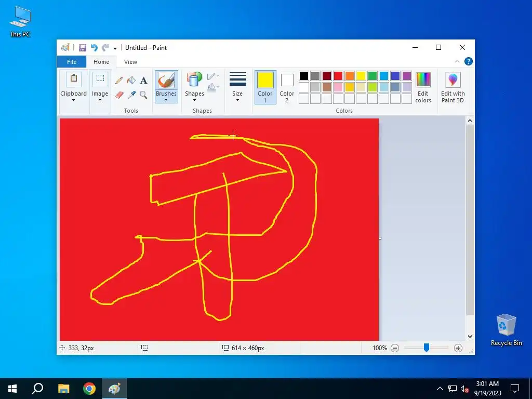The width and height of the screenshot is (532, 399).
Task: Open the Size line thickness dropdown
Action: (237, 87)
